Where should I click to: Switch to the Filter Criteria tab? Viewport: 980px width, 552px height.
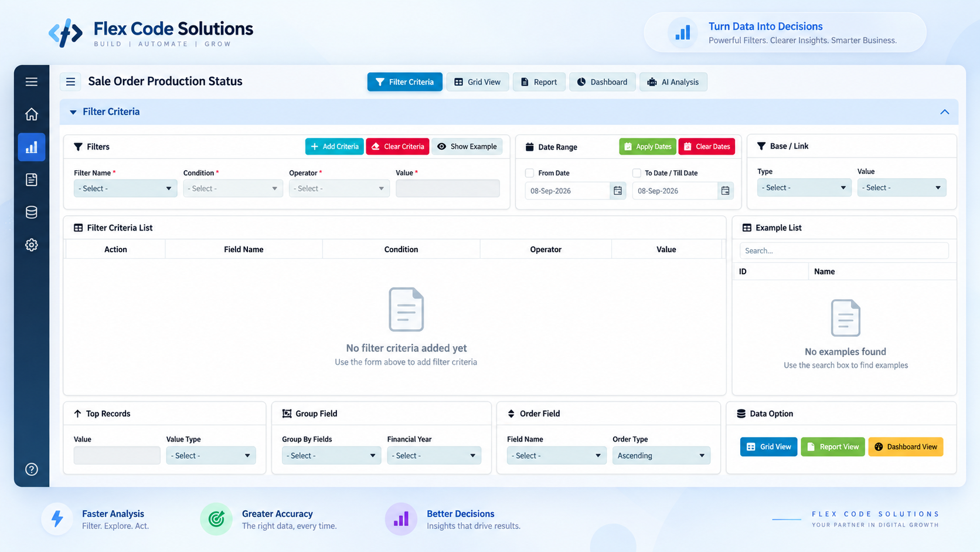(405, 82)
